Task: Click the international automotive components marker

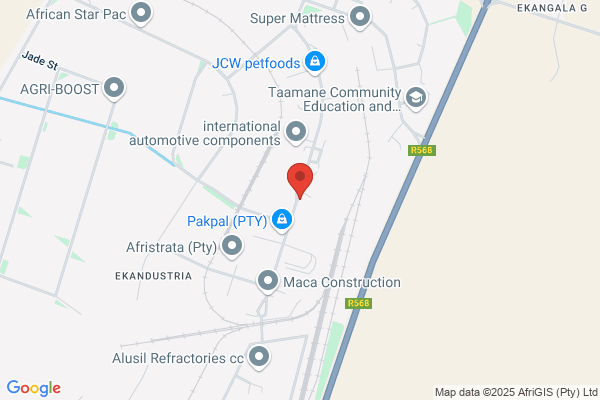Action: pos(296,132)
